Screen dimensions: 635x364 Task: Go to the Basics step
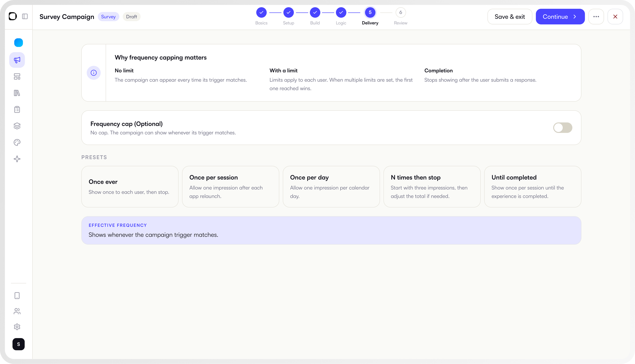[x=261, y=16]
